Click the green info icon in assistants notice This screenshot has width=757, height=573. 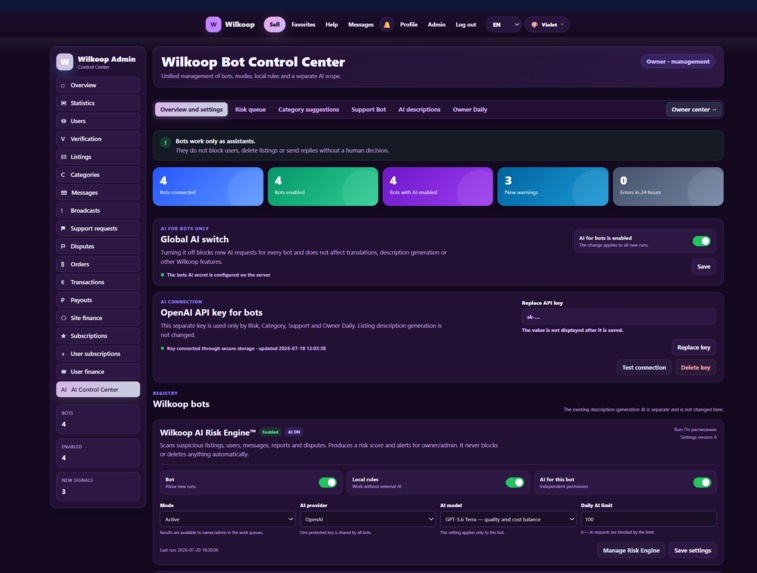[x=166, y=143]
